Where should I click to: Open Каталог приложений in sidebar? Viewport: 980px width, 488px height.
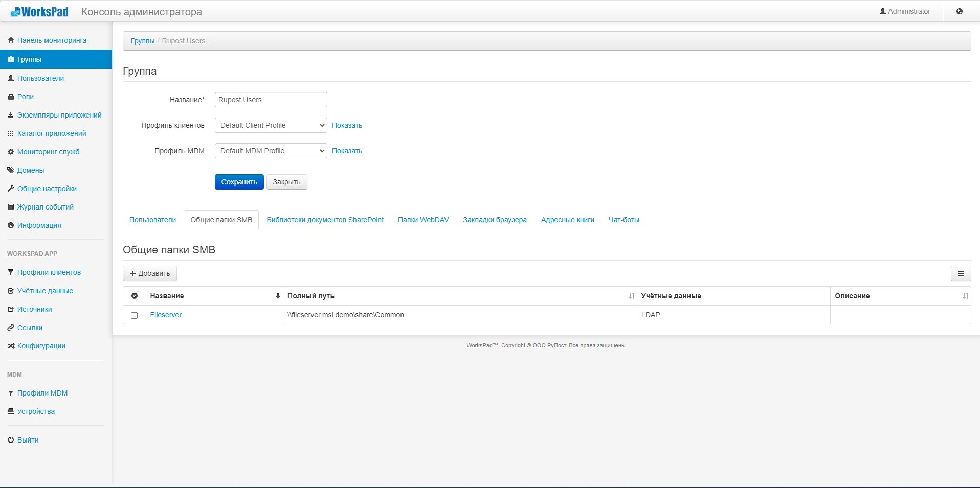pos(52,133)
